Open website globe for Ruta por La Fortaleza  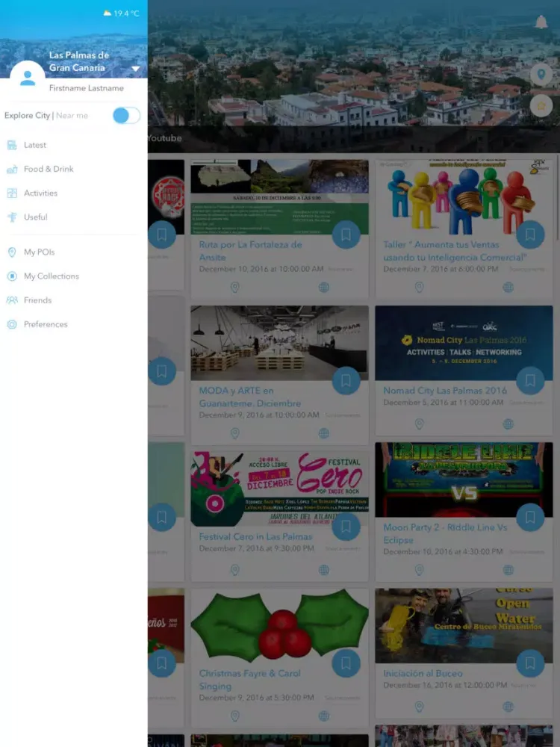(324, 288)
